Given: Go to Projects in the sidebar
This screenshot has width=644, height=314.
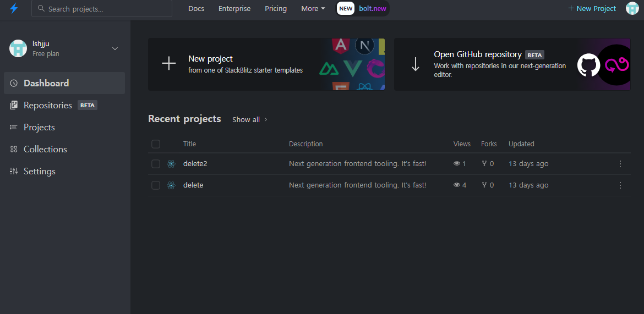Looking at the screenshot, I should point(64,127).
